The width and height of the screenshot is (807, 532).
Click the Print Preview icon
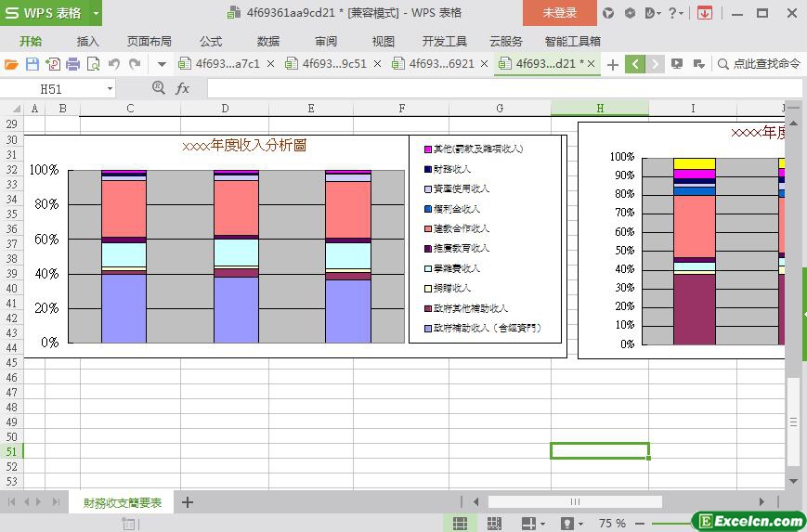tap(93, 64)
